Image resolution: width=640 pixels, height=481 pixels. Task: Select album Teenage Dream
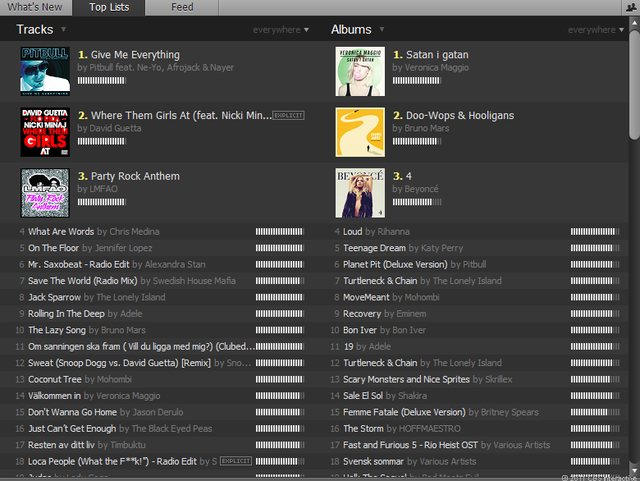[x=374, y=248]
